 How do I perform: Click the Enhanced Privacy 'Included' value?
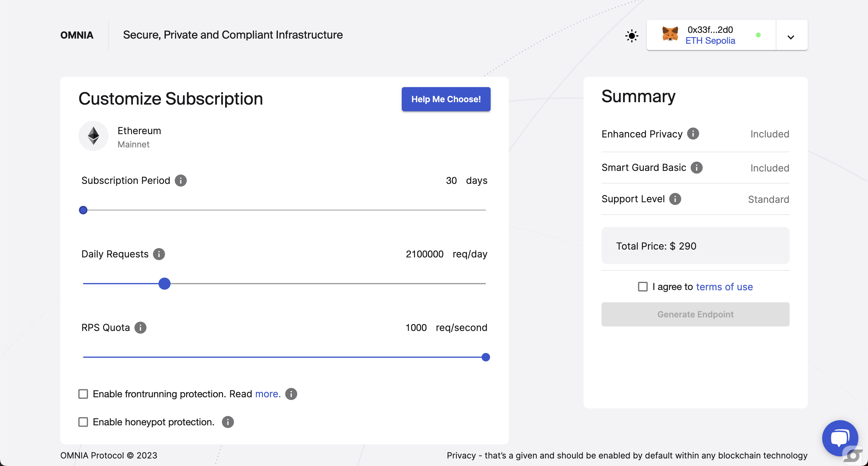[x=770, y=134]
